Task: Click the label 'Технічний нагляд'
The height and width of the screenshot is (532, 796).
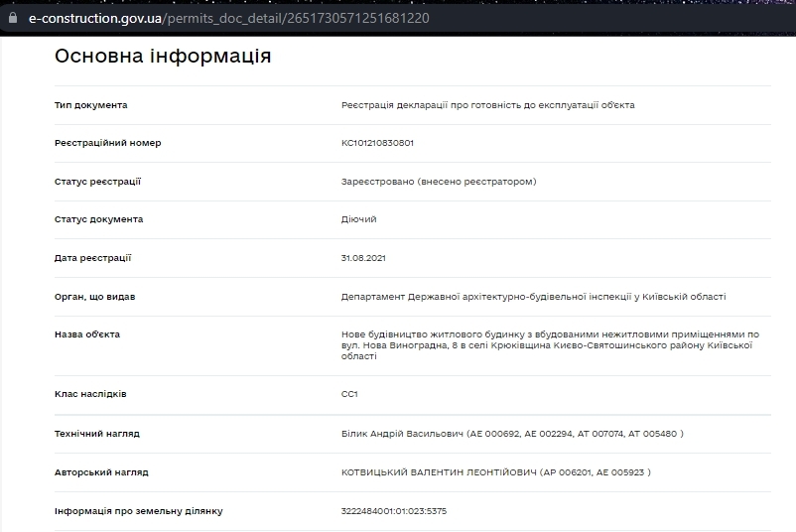Action: (97, 434)
